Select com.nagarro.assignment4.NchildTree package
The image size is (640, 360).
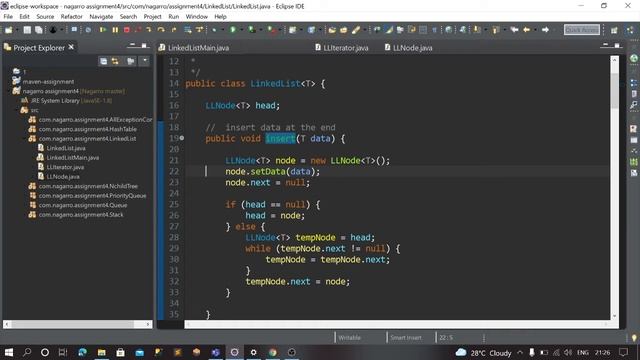coord(88,186)
